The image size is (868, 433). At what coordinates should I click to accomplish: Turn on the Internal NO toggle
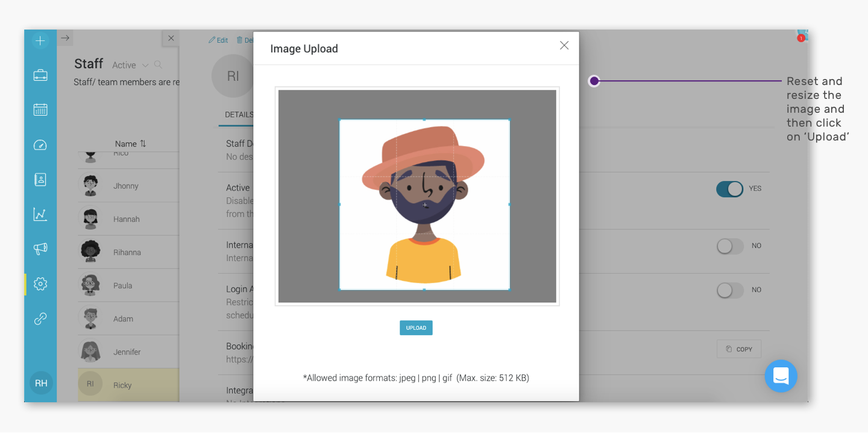(729, 246)
